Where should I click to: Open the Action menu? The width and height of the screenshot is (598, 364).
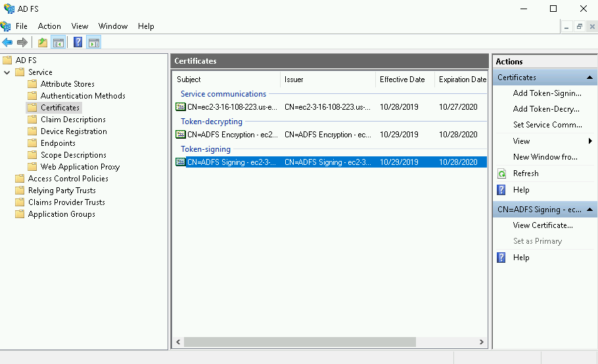[x=49, y=26]
